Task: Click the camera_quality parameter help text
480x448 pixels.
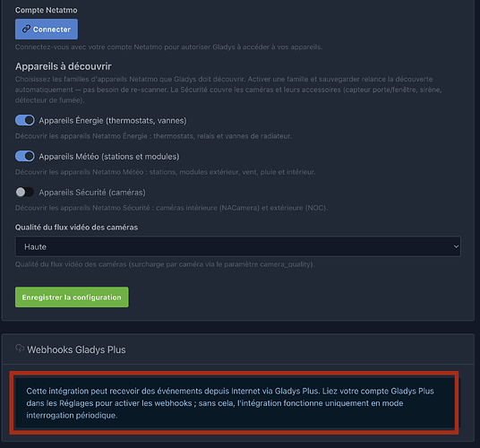Action: (165, 264)
